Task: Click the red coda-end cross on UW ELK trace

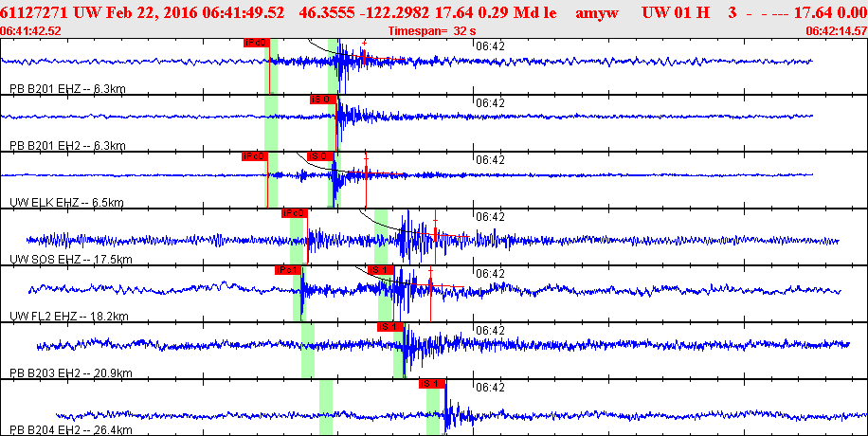Action: coord(366,159)
